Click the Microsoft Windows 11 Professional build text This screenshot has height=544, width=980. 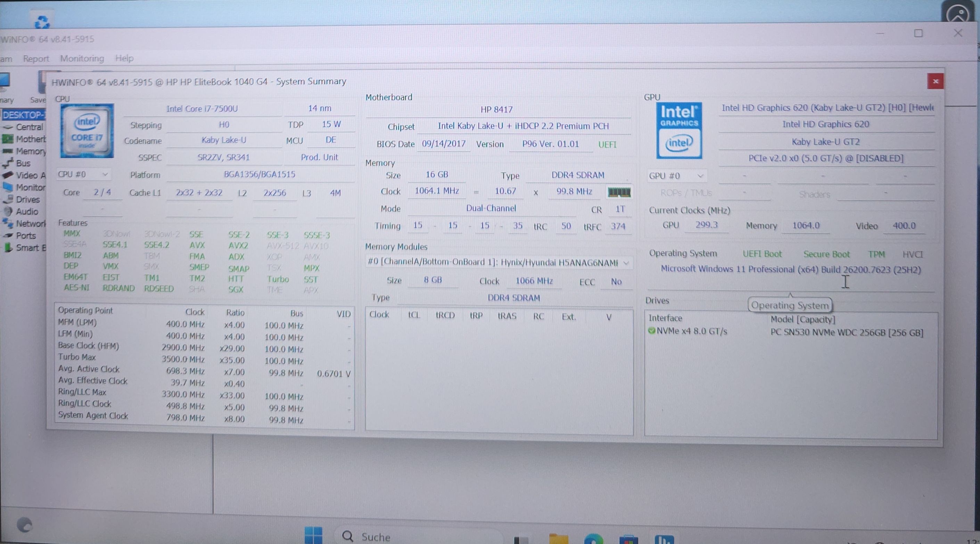(x=791, y=269)
